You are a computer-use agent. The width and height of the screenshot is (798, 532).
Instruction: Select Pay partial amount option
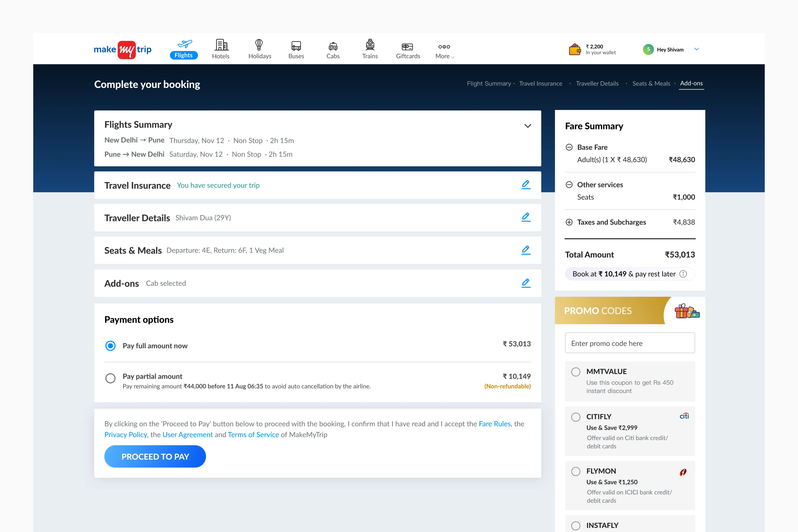(110, 378)
